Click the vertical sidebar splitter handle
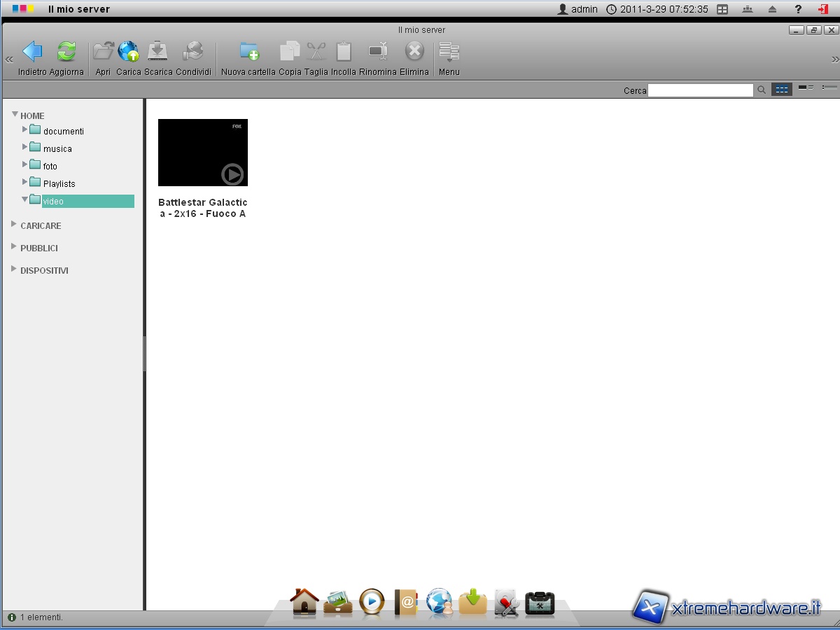 (x=144, y=353)
